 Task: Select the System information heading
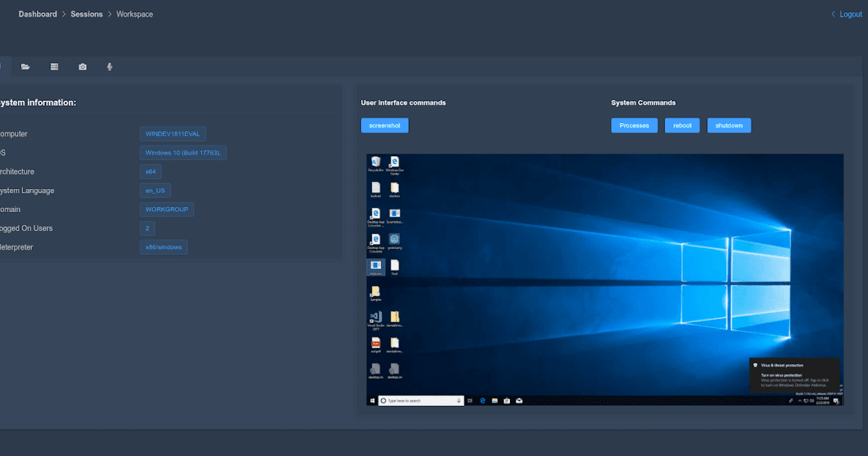36,103
